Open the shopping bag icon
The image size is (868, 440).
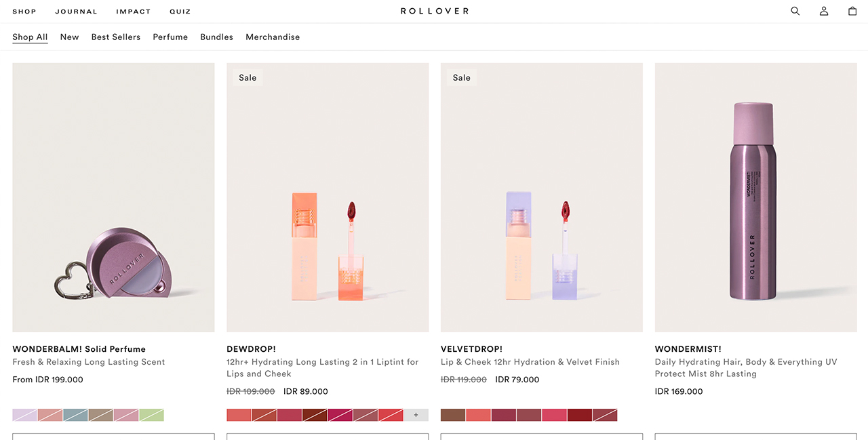(852, 11)
